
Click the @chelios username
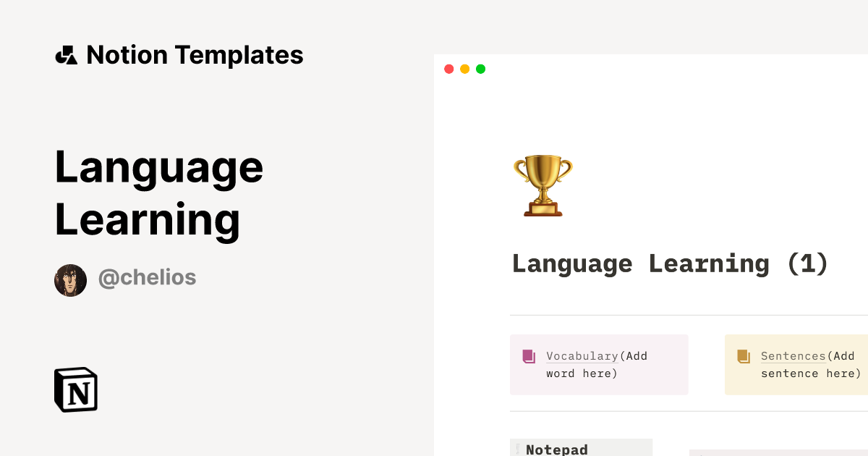148,277
